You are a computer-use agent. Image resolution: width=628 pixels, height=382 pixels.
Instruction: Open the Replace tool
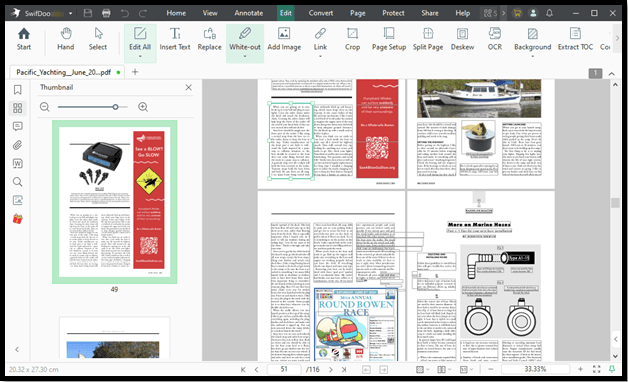point(209,39)
